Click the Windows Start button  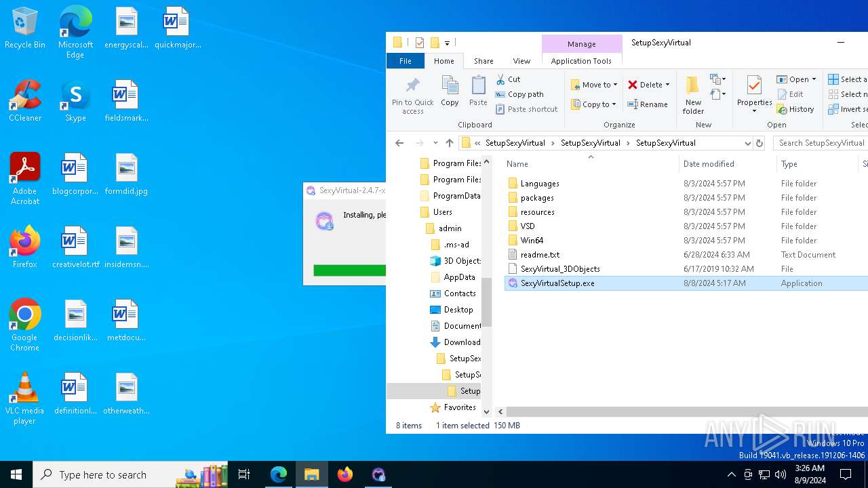16,474
